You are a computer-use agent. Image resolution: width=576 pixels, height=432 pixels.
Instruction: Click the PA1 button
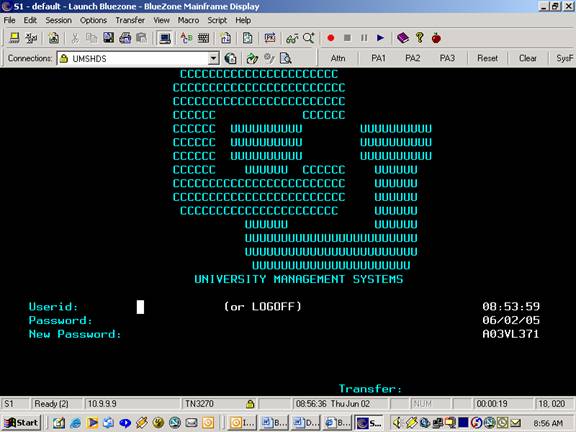(x=378, y=58)
